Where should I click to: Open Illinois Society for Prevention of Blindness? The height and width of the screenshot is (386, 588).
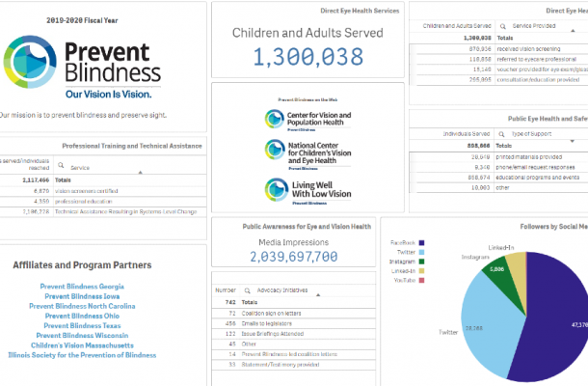coord(82,355)
